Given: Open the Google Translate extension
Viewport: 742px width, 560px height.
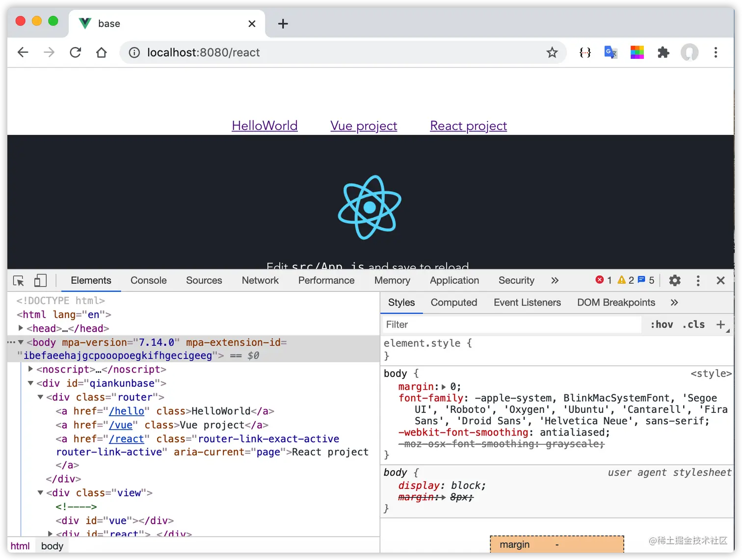Looking at the screenshot, I should coord(611,52).
